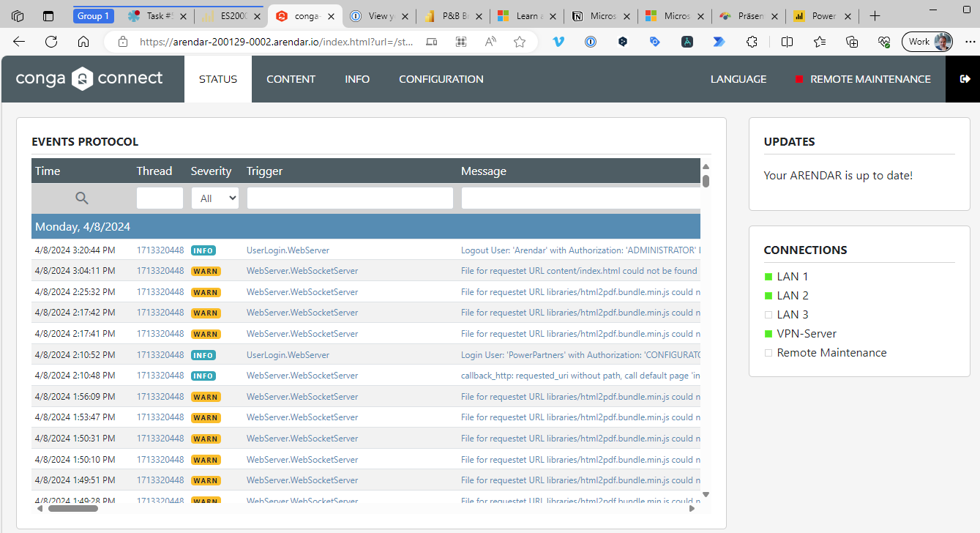Open 1Password extension icon
The width and height of the screenshot is (980, 533).
[591, 42]
